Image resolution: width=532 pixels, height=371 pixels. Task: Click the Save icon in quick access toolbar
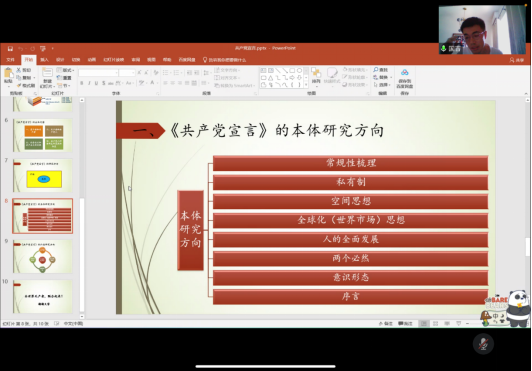coord(10,49)
